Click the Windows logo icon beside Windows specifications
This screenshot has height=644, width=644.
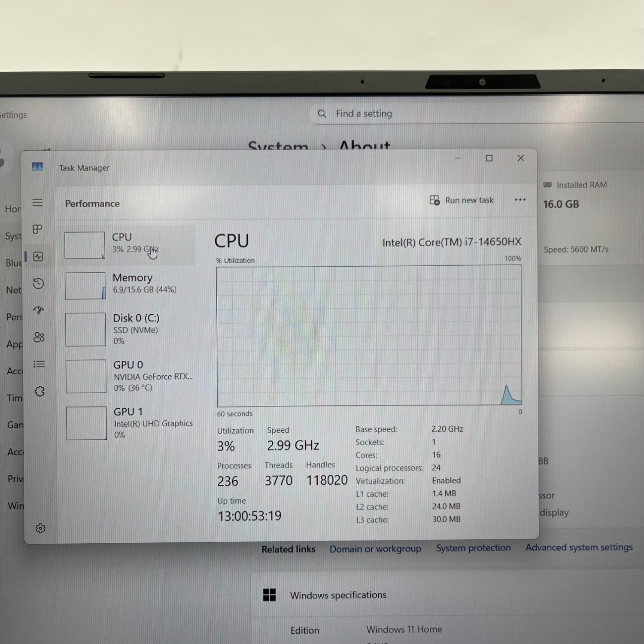point(269,595)
